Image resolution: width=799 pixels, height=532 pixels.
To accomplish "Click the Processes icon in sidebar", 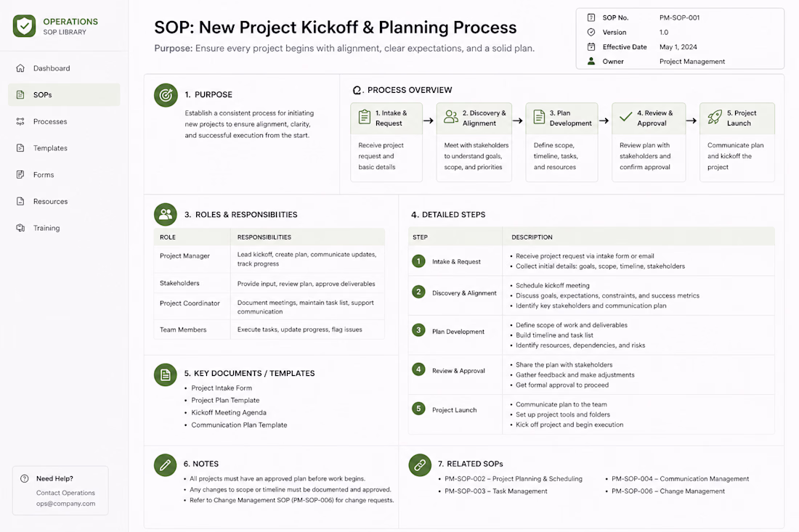I will (20, 122).
